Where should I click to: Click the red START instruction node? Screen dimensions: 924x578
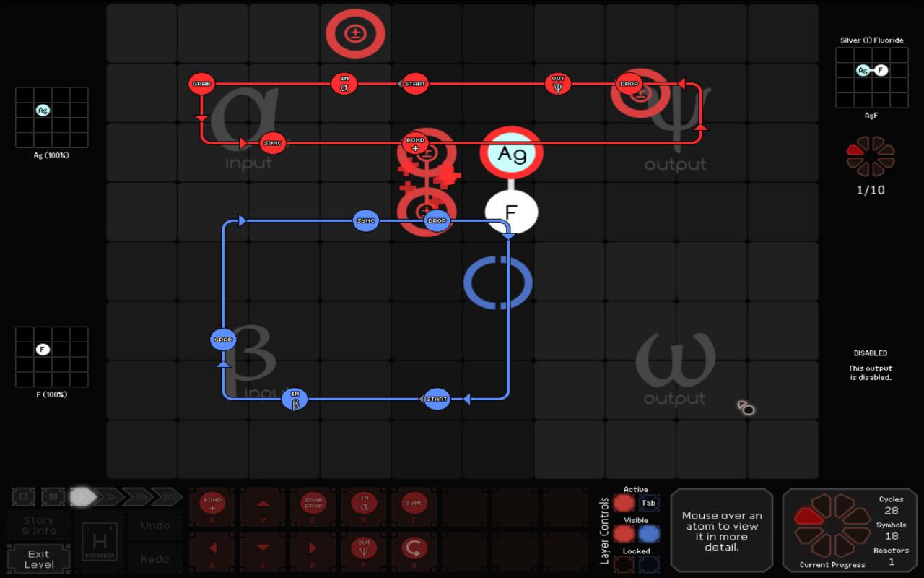(415, 84)
